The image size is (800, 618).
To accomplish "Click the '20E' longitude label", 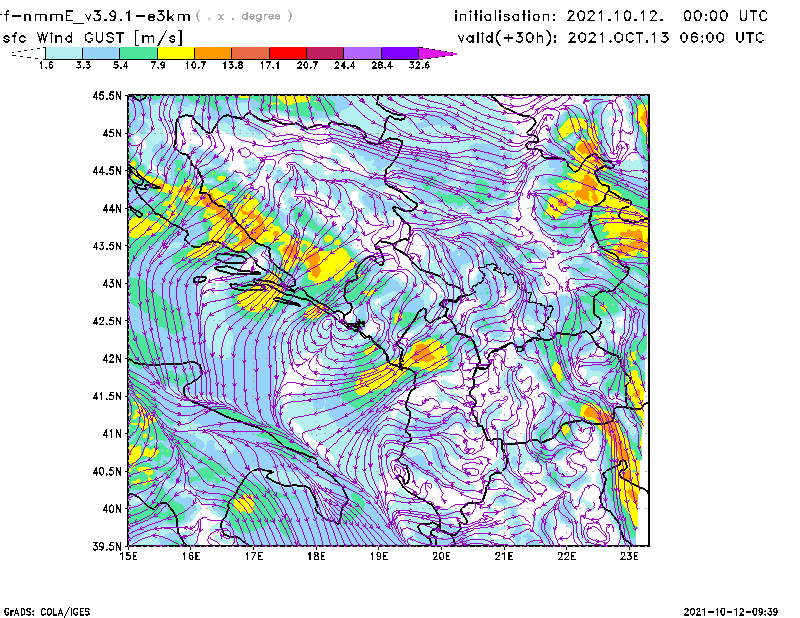I will coord(441,556).
